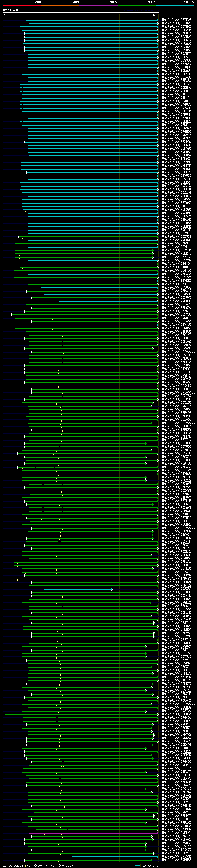The width and height of the screenshot is (197, 868).
Task: Open hit UniRef100_C6TE08
Action: pos(176,20)
